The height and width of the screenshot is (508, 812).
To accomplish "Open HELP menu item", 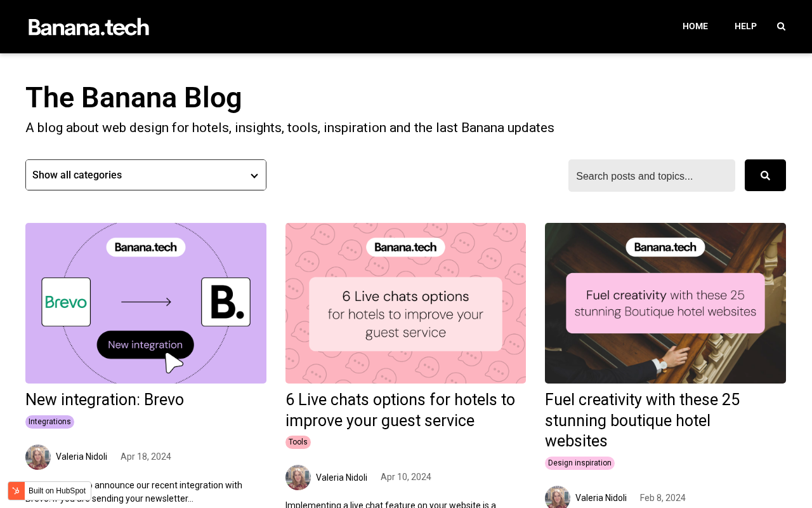I will [745, 27].
